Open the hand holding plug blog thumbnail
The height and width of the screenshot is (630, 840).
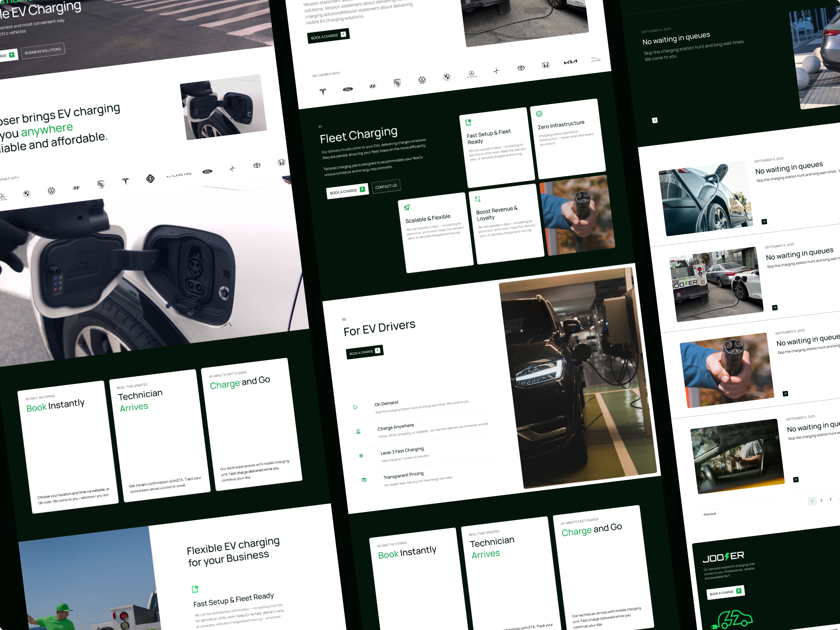pos(727,370)
